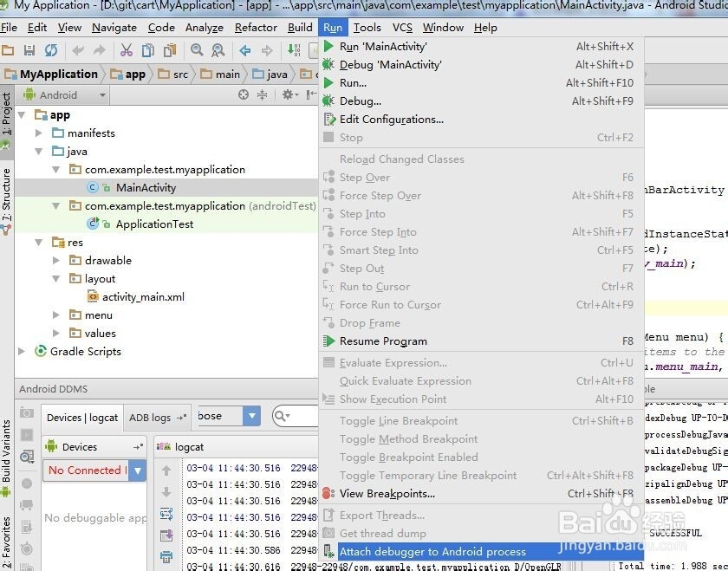Open the log level dropdown arrow
Screen dimensions: 728x571
click(x=251, y=416)
